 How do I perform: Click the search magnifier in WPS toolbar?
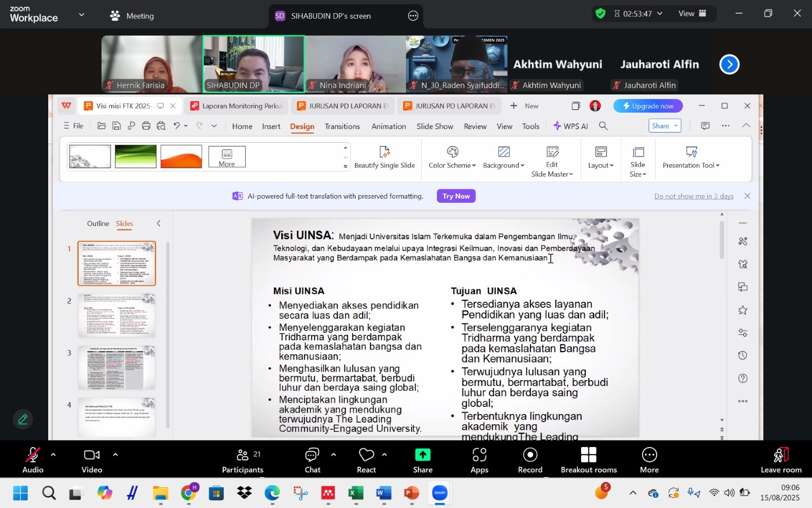coord(603,126)
